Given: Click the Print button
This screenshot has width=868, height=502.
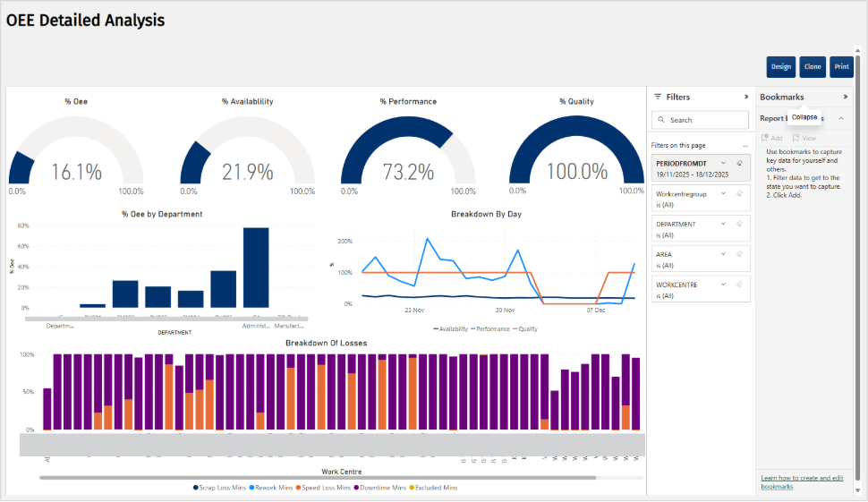Looking at the screenshot, I should 841,66.
